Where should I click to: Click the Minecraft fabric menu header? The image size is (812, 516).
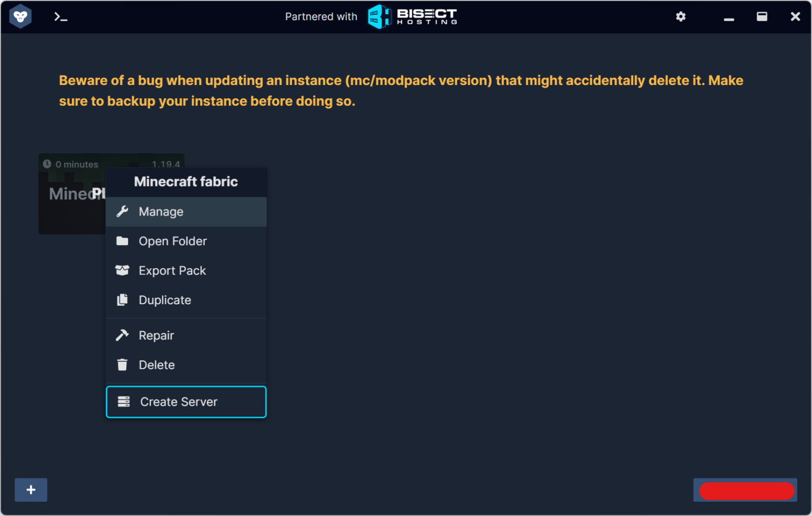186,182
